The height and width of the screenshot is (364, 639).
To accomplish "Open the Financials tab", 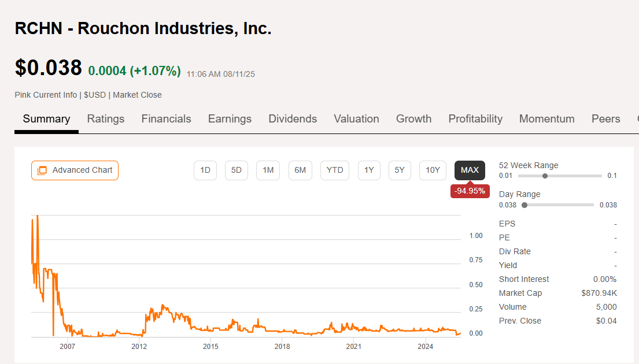I will tap(167, 119).
